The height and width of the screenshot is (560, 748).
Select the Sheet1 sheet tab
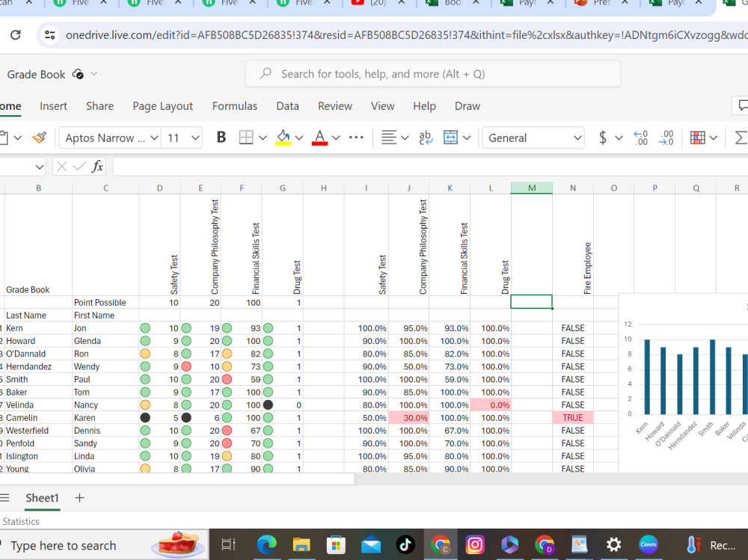(42, 498)
